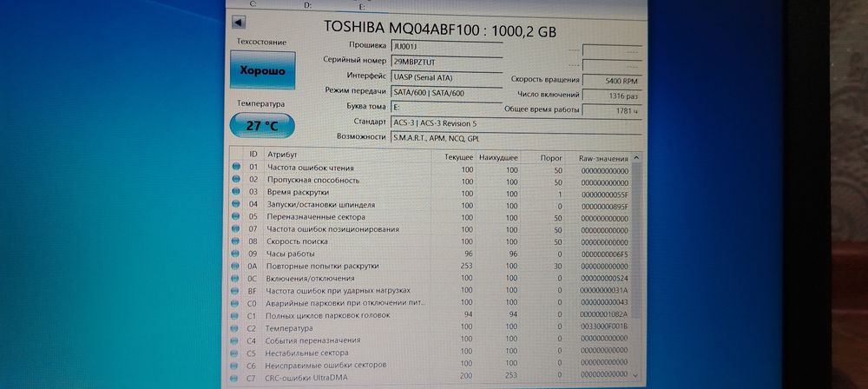This screenshot has height=389, width=868.
Task: Select the row Скорость поиска
Action: pos(431,241)
